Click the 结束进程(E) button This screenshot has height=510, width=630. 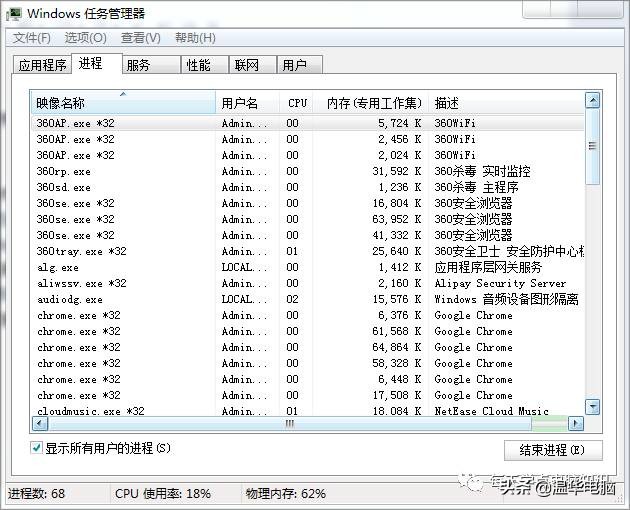[553, 450]
